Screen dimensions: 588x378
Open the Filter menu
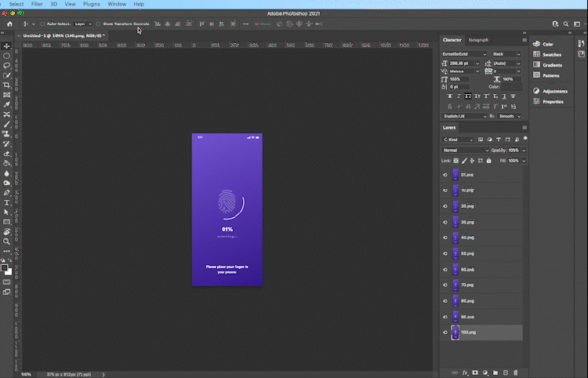[37, 4]
